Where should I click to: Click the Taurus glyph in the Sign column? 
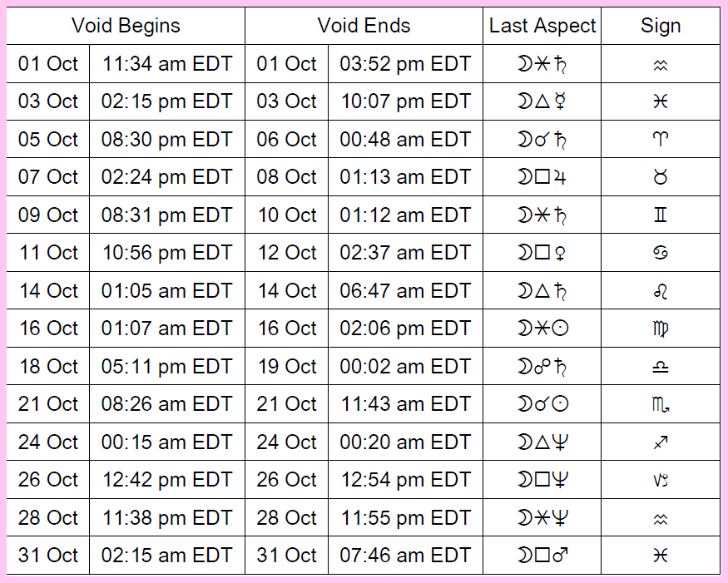point(661,177)
